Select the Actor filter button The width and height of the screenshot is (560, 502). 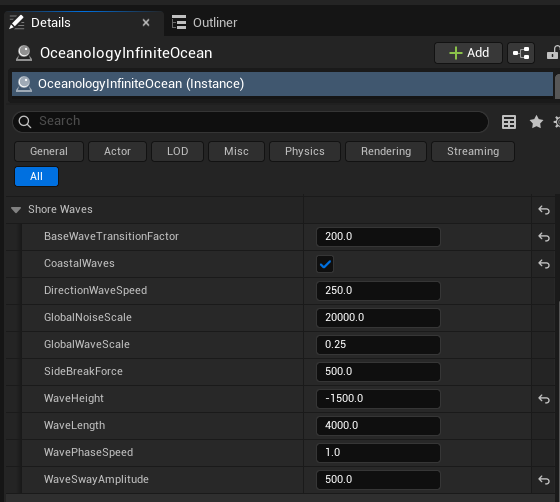[118, 151]
